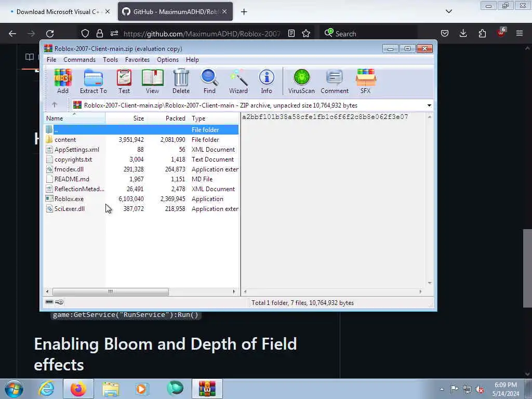
Task: Open Firefox extensions puzzle icon
Action: 482,33
